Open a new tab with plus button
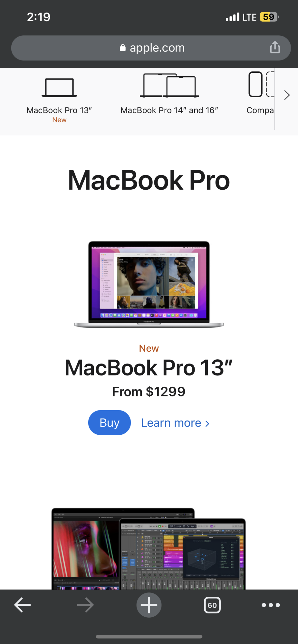Image resolution: width=298 pixels, height=644 pixels. click(149, 605)
